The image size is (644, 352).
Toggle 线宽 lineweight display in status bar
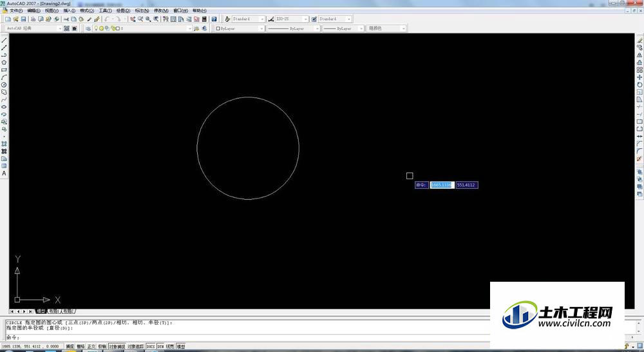(170, 347)
